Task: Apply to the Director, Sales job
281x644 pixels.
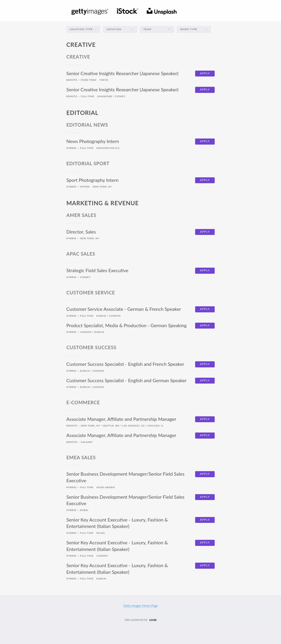Action: (x=205, y=232)
